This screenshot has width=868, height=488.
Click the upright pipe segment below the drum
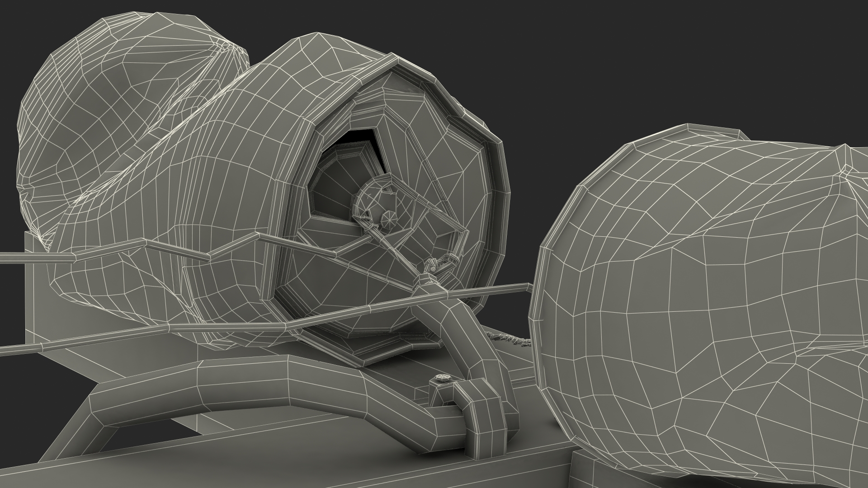coord(466,334)
